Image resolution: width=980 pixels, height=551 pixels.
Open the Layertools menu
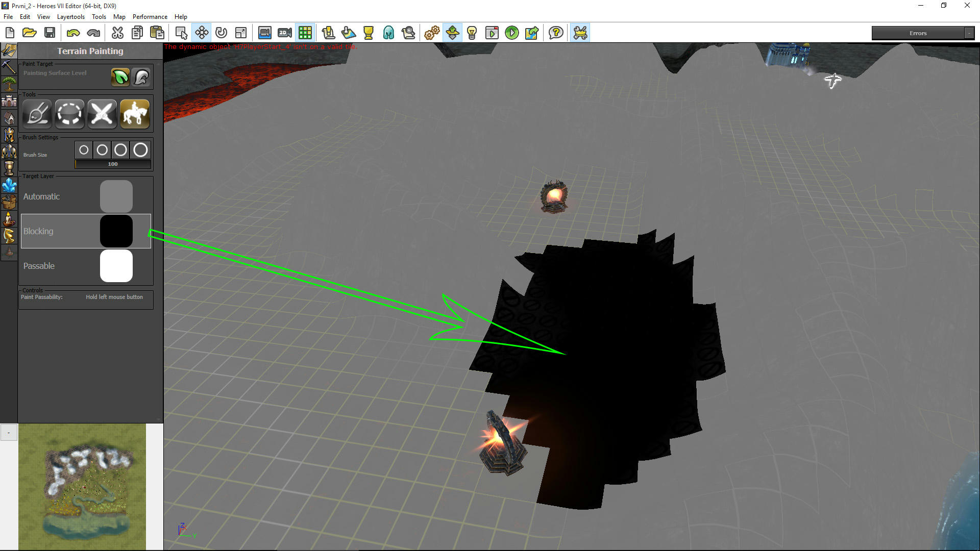[71, 17]
